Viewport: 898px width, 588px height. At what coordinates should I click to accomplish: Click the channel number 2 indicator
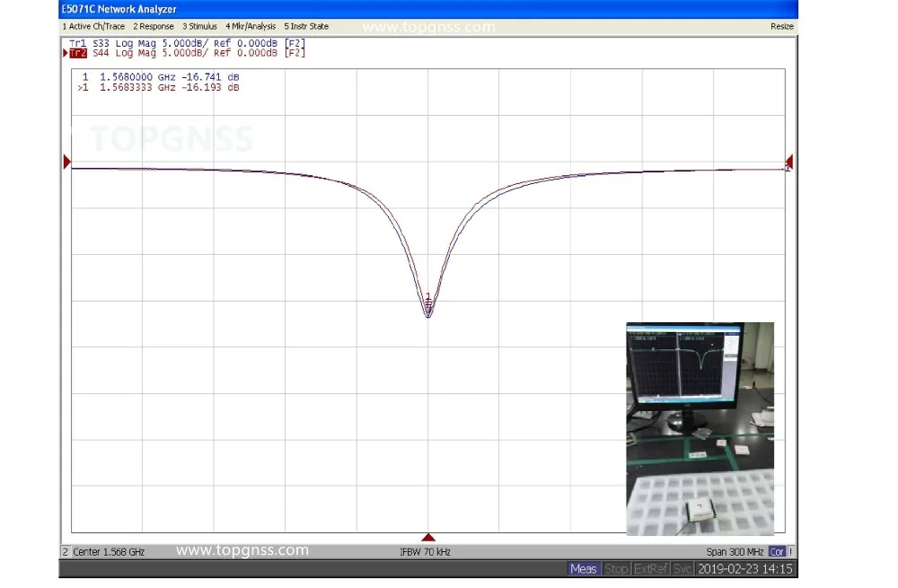(x=65, y=552)
